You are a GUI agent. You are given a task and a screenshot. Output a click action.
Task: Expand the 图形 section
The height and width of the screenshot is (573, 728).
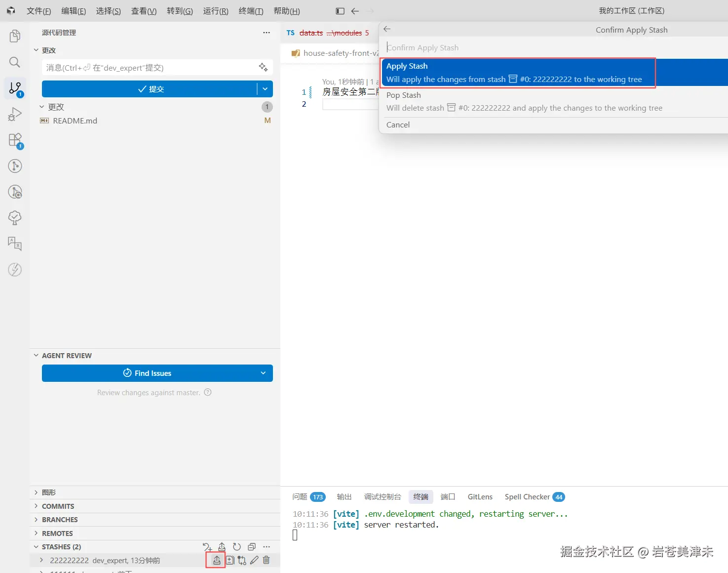36,492
